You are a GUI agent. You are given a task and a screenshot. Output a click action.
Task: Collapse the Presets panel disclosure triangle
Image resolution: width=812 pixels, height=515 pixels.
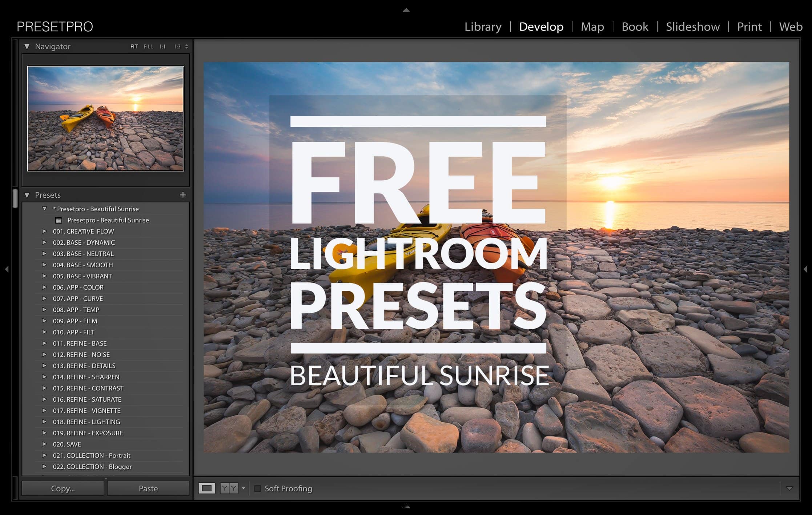click(27, 195)
